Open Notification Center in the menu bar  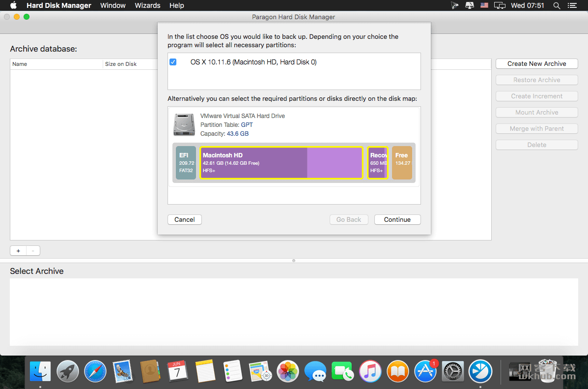572,5
